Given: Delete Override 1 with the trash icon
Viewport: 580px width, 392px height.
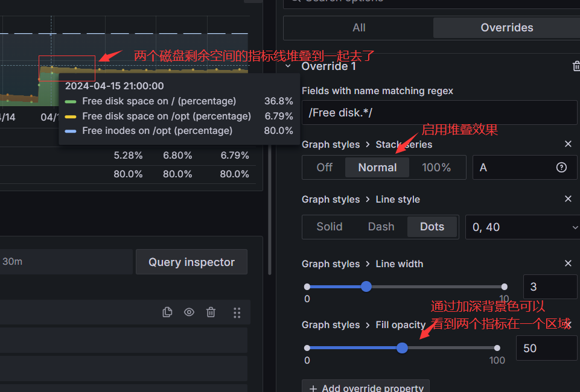Looking at the screenshot, I should click(576, 66).
